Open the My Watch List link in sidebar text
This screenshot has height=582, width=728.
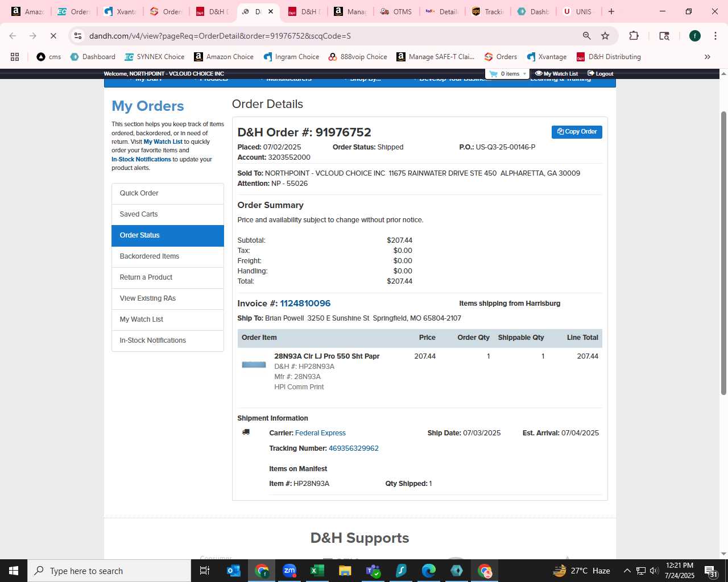coord(163,142)
